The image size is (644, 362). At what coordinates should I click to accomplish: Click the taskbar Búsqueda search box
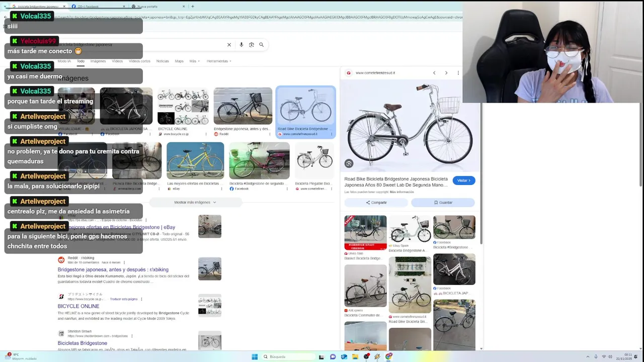[x=288, y=356]
